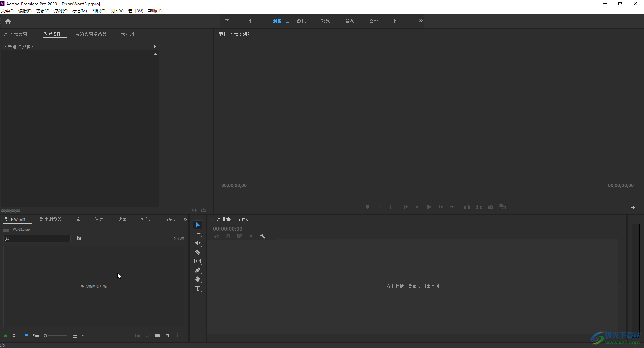This screenshot has height=348, width=644.
Task: Select the Pen tool
Action: tap(198, 270)
